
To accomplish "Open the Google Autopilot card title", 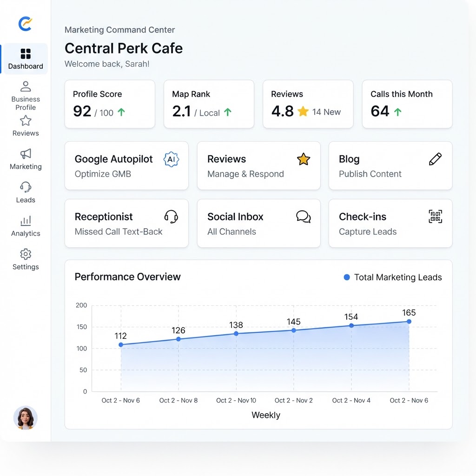I will click(x=113, y=159).
